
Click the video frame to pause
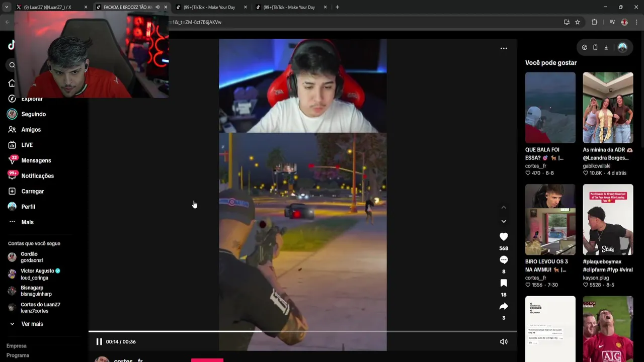(x=303, y=195)
